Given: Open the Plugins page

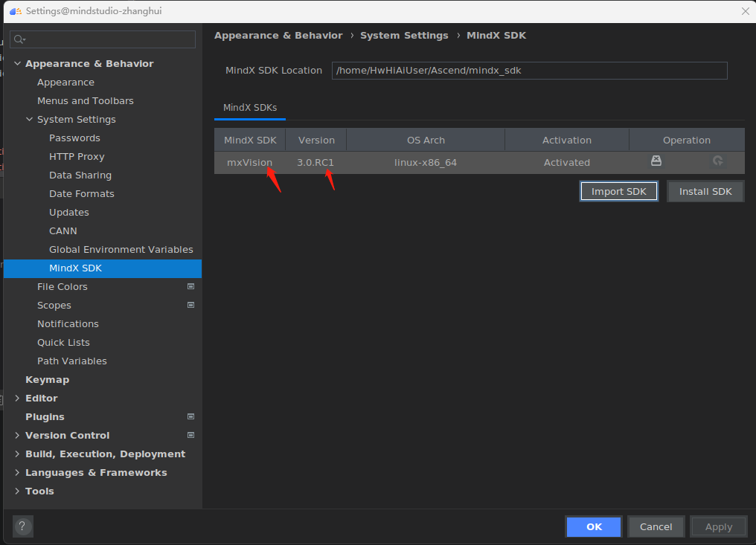Looking at the screenshot, I should 45,417.
